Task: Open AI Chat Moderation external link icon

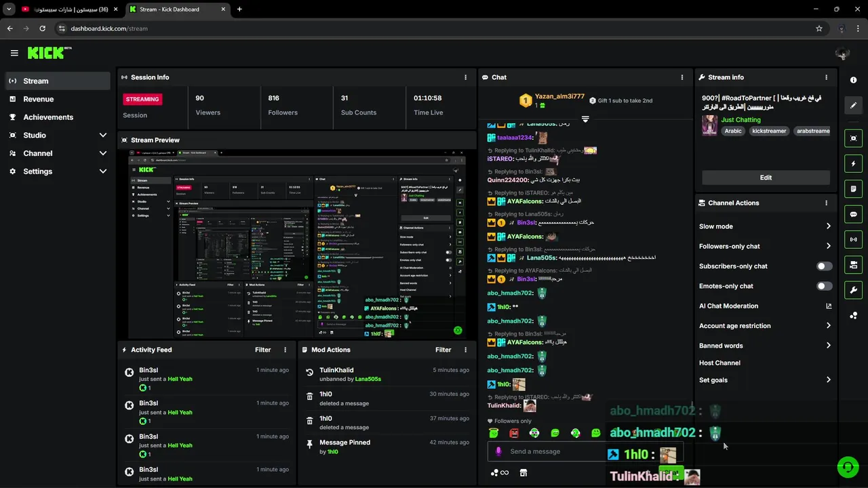Action: (828, 306)
